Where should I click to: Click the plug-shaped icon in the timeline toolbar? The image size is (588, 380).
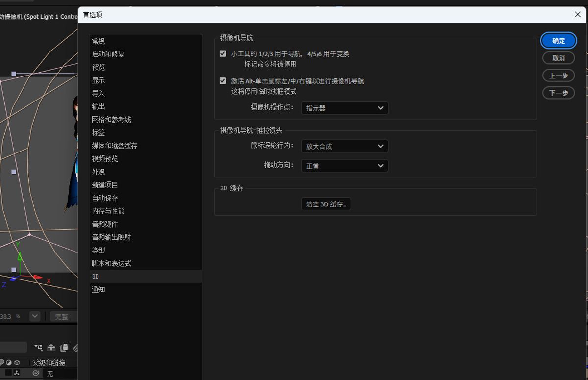point(38,347)
